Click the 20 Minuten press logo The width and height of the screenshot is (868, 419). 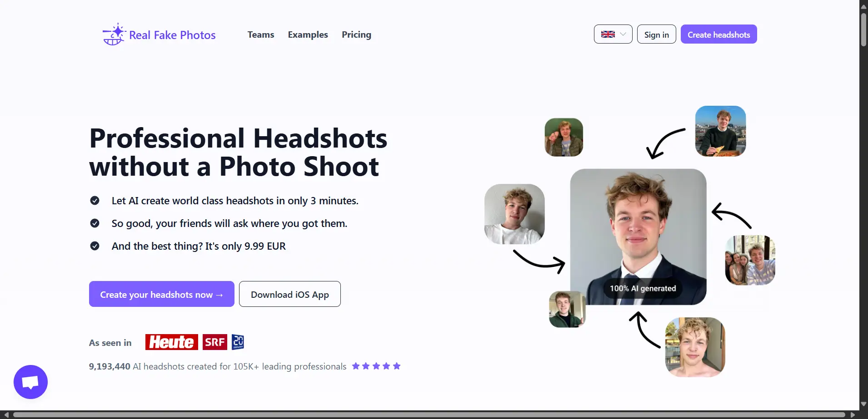pos(238,342)
